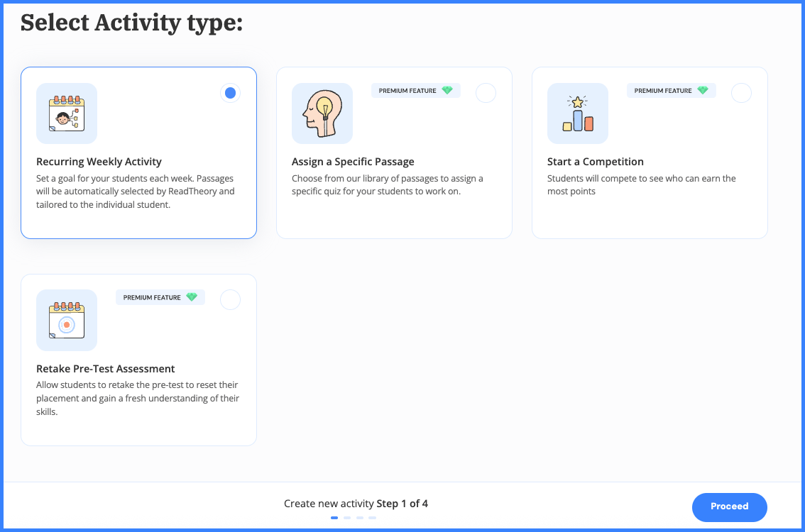This screenshot has height=532, width=805.
Task: Click the star on the competition chart icon
Action: point(576,101)
